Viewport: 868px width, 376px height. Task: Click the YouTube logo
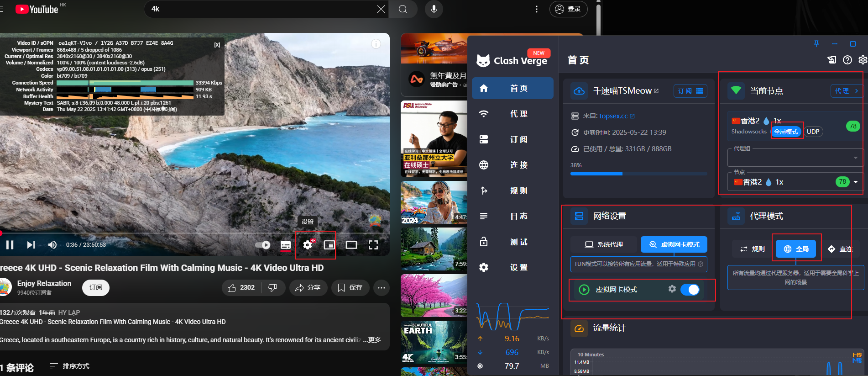coord(37,9)
